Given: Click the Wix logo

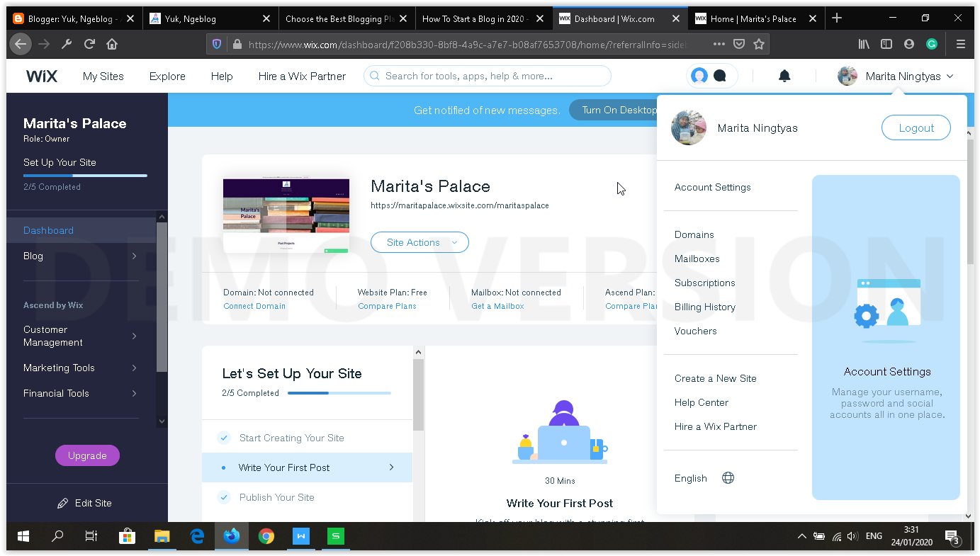Looking at the screenshot, I should [x=42, y=76].
